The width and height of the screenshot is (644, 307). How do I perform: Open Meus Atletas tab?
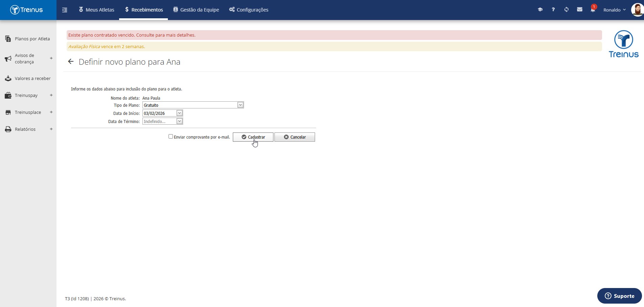click(x=96, y=10)
